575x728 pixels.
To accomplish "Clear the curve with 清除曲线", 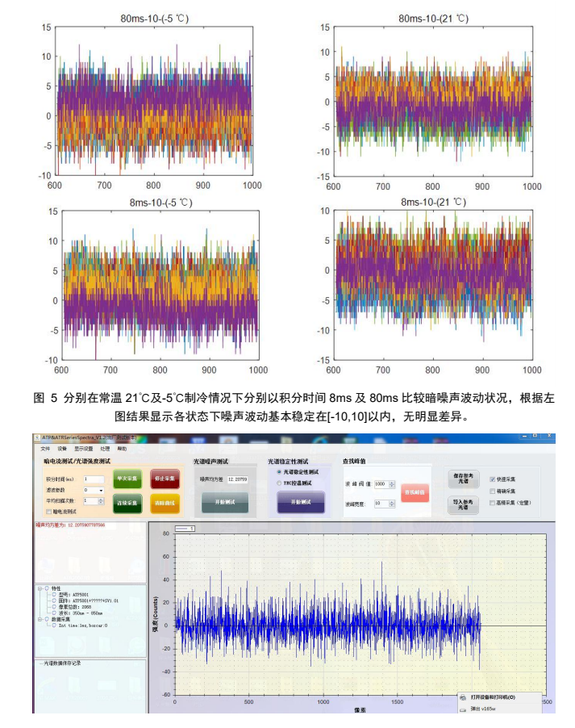I will pos(165,502).
